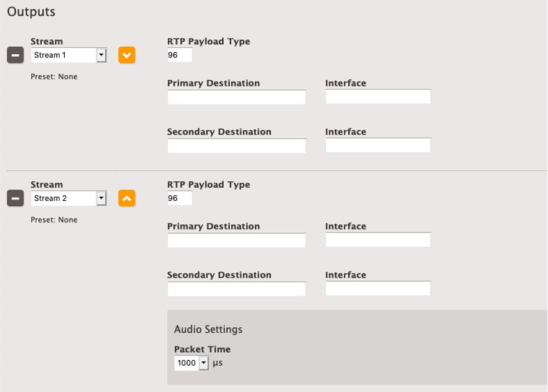Click the Outputs section heading
This screenshot has height=392, width=548.
(x=31, y=12)
